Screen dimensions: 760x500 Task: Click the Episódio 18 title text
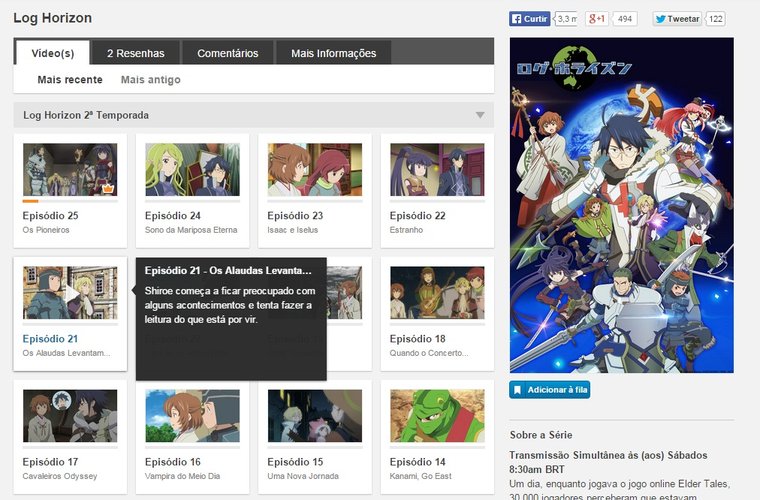point(417,339)
